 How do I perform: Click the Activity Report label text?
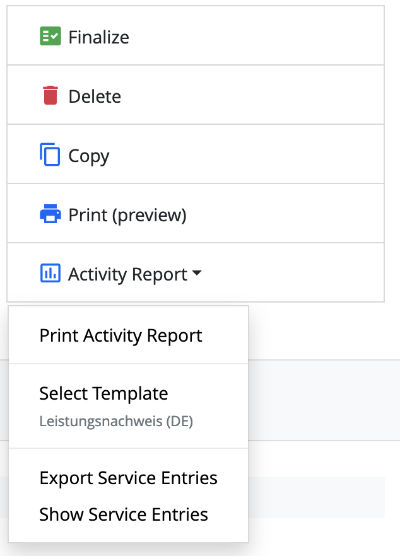tap(128, 274)
